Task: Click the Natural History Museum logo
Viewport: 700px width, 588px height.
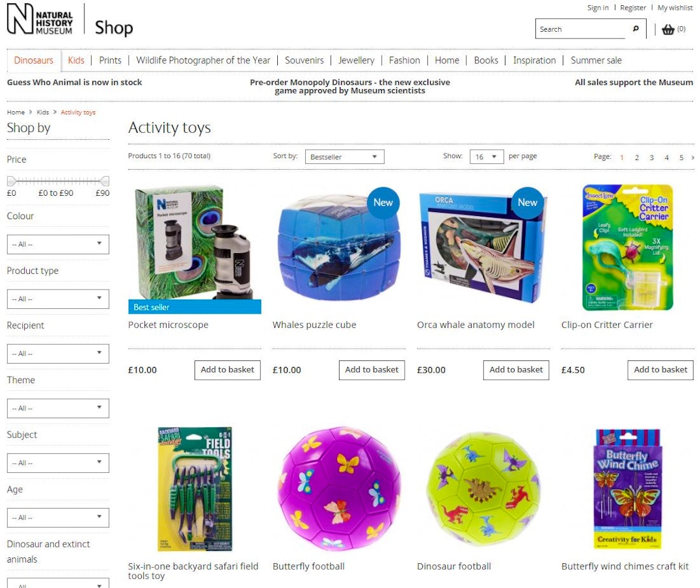Action: [x=40, y=19]
